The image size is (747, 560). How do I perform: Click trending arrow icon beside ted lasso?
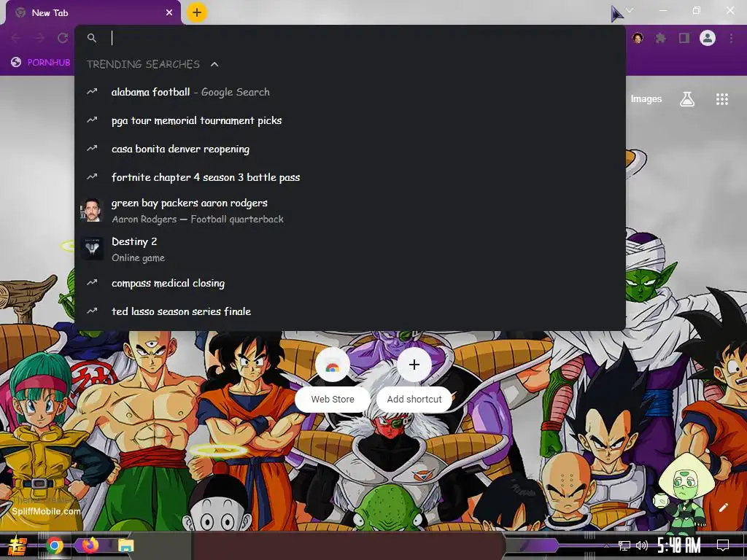[x=92, y=311]
